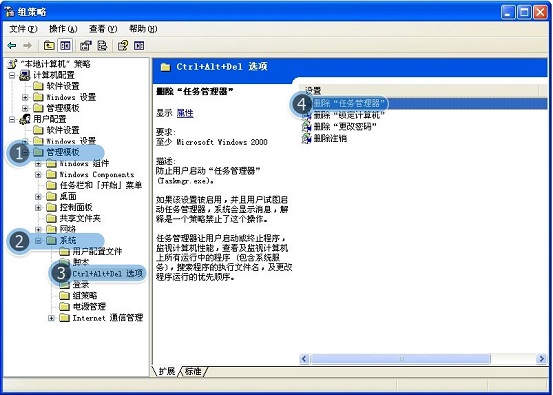Select the 组策略 tree node
The width and height of the screenshot is (553, 395).
(x=85, y=296)
